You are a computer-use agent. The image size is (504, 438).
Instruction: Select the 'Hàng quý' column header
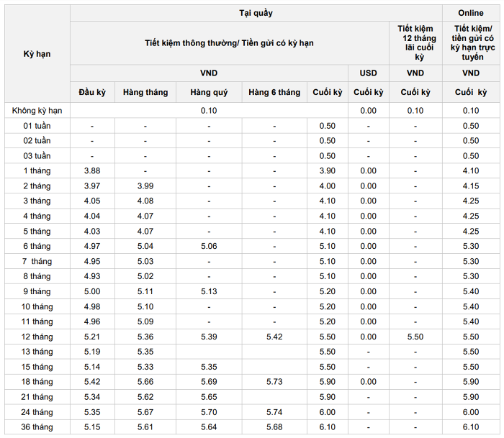pos(209,92)
